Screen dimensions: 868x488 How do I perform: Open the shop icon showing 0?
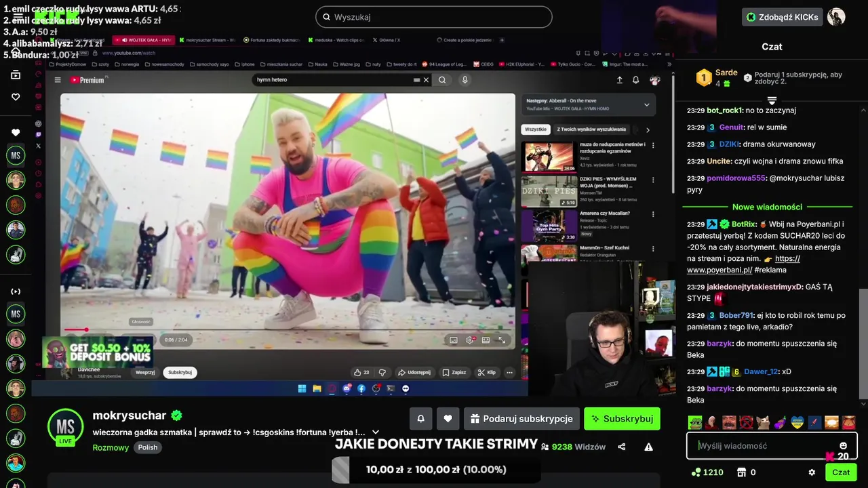(746, 472)
